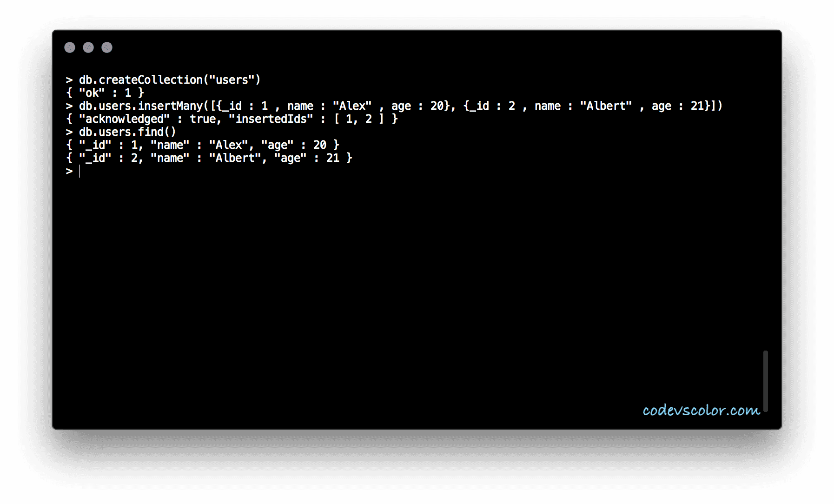Image resolution: width=834 pixels, height=504 pixels.
Task: Click the name : "Albert" argument in command
Action: (583, 106)
